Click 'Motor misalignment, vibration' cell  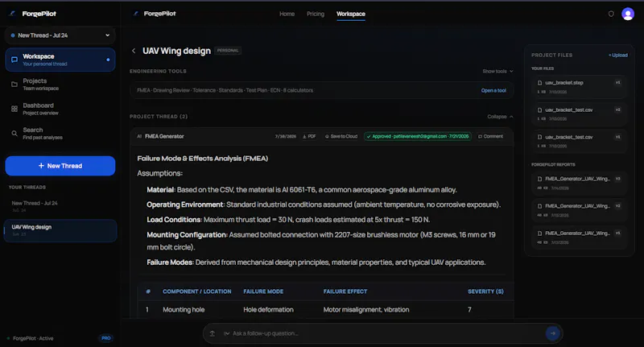pos(366,310)
